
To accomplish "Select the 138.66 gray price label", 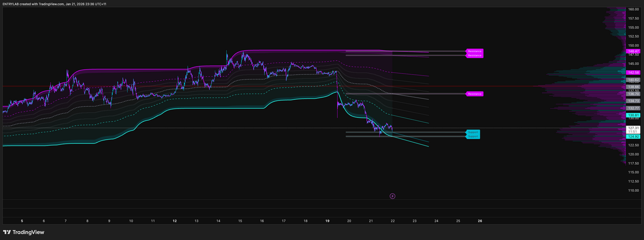I will (x=633, y=86).
